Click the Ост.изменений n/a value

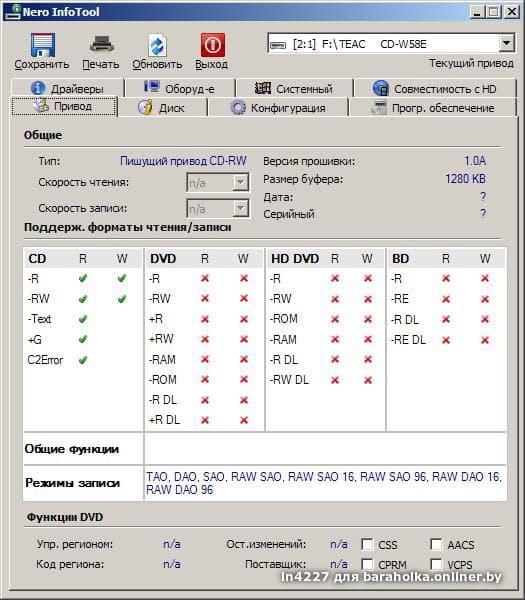click(x=339, y=544)
